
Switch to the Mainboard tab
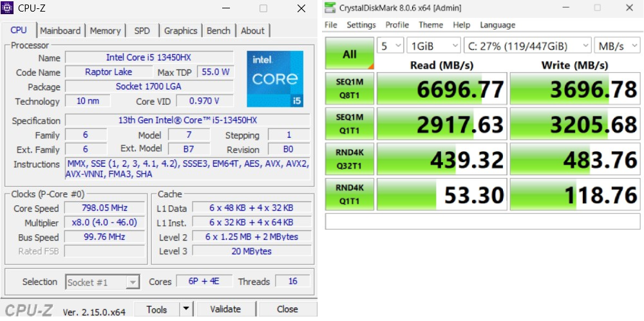click(61, 30)
